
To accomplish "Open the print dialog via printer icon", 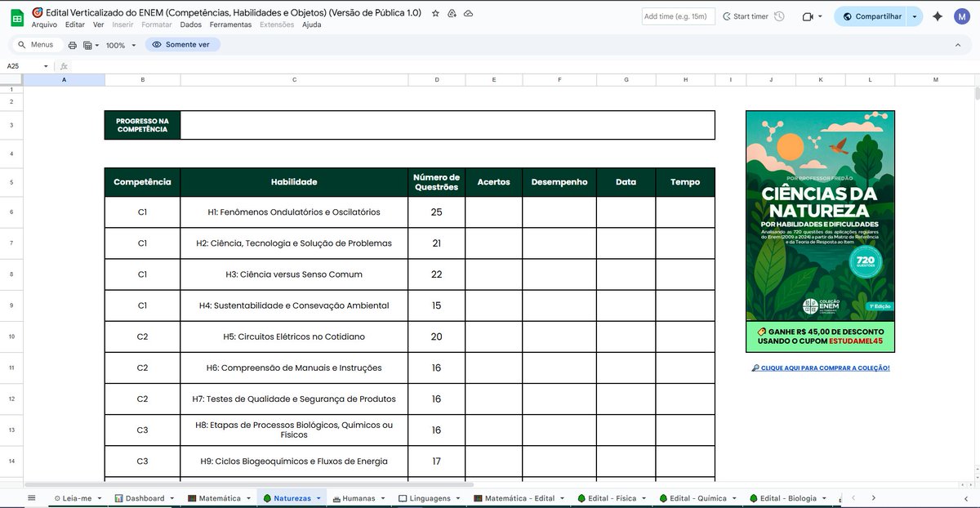I will [73, 45].
